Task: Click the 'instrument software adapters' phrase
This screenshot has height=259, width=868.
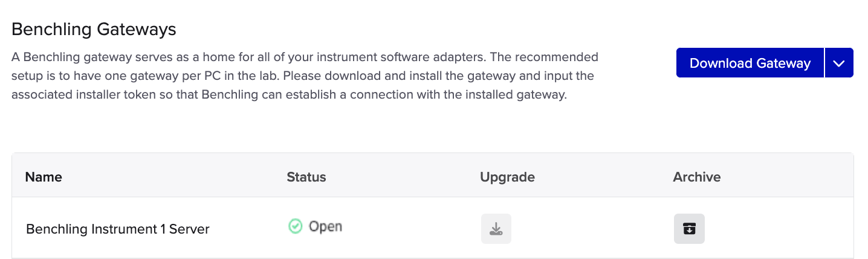Action: coord(416,57)
